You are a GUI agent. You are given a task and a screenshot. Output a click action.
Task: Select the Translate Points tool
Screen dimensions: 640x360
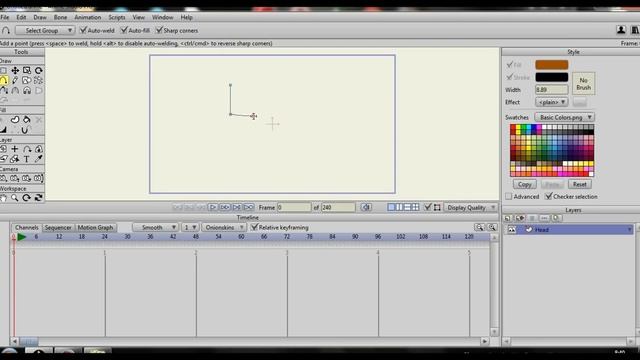click(x=15, y=71)
